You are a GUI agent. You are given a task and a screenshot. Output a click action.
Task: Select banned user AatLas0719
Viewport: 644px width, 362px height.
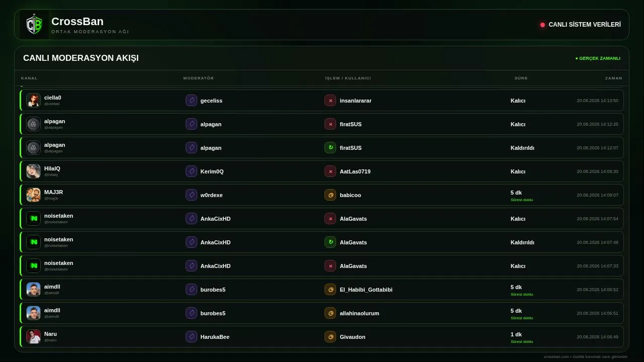tap(355, 171)
